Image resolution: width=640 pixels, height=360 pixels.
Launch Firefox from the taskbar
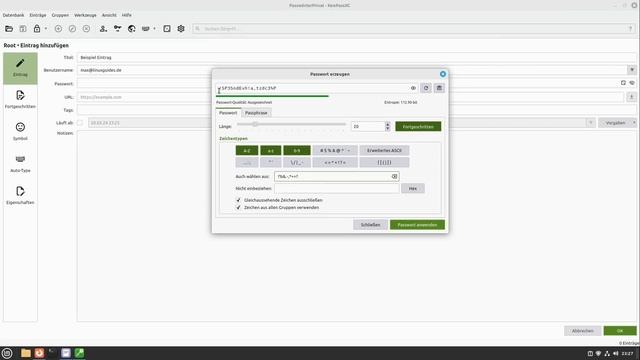tap(39, 353)
